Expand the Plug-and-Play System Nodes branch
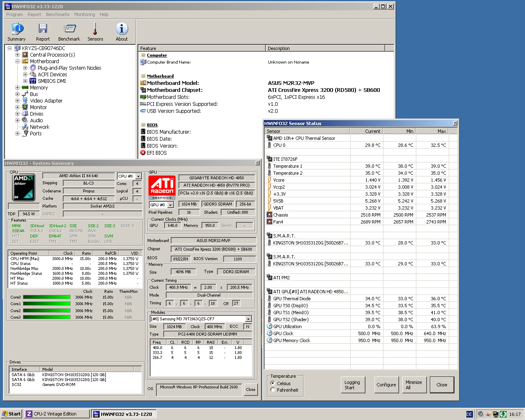 (25, 68)
